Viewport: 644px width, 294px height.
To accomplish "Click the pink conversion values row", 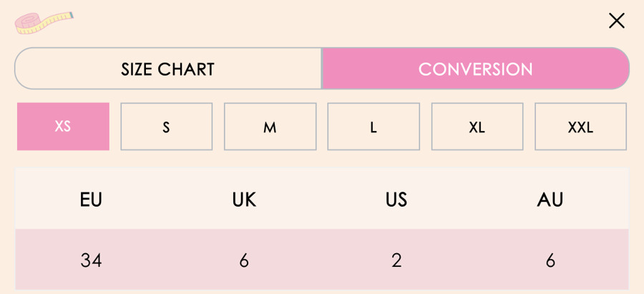I will pyautogui.click(x=322, y=260).
